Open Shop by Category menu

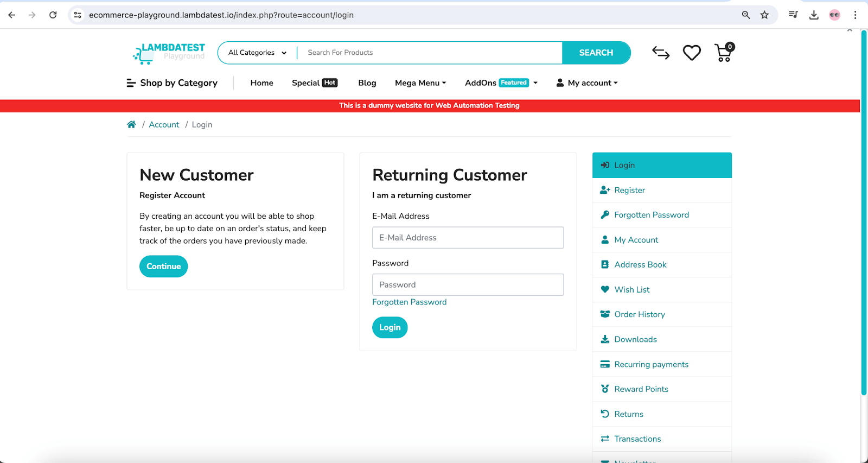(172, 83)
